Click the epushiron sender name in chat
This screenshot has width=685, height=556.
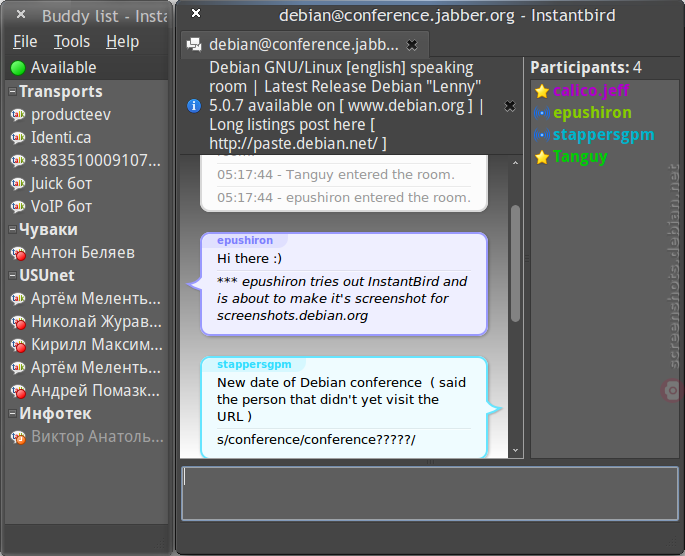click(245, 240)
